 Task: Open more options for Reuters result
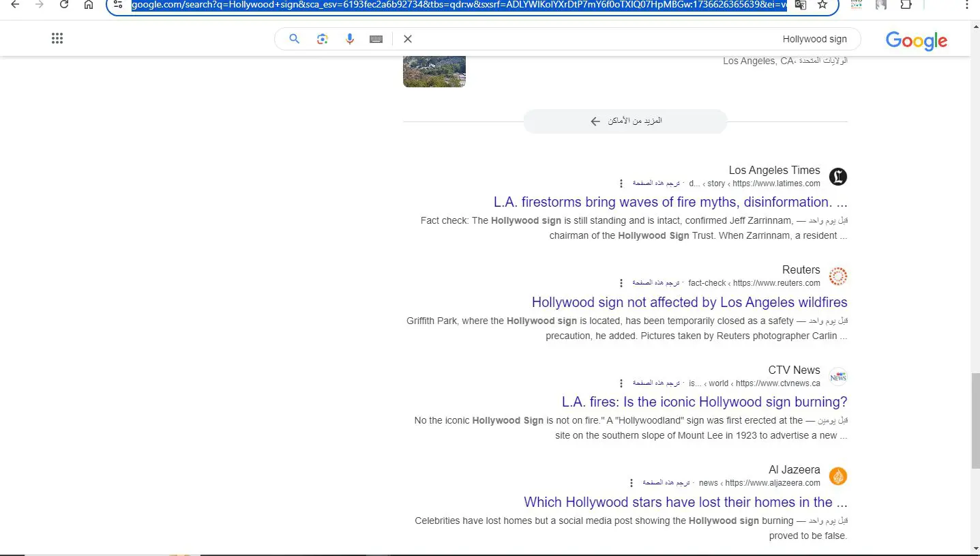tap(621, 283)
